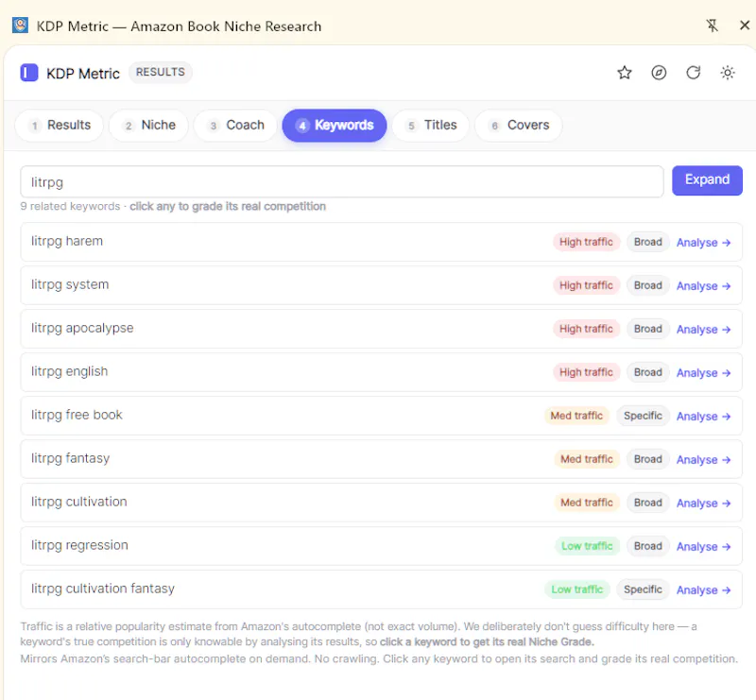Screen dimensions: 756x700
Task: Open the compass explore icon
Action: click(x=659, y=73)
